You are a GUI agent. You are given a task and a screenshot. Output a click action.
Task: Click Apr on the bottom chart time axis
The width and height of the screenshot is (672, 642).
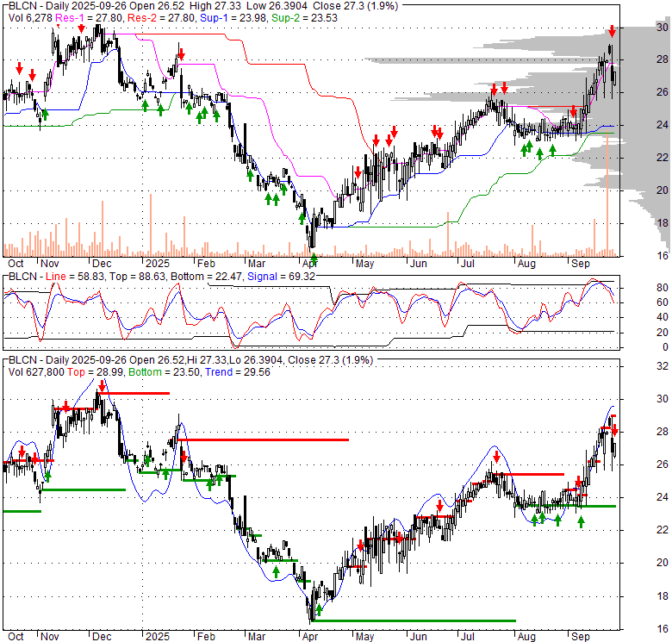pyautogui.click(x=310, y=637)
